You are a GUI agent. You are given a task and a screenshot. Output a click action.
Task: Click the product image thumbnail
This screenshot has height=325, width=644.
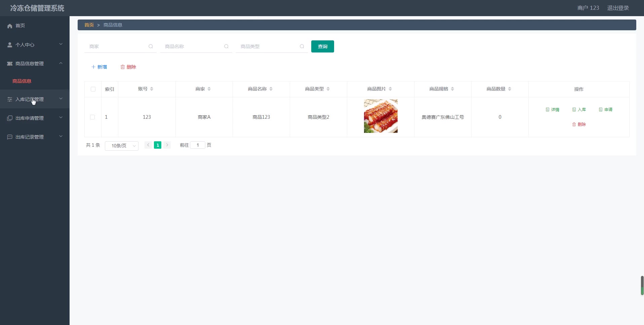(381, 116)
